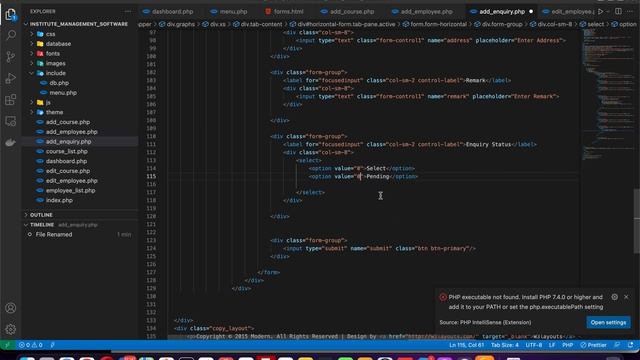The image size is (640, 360).
Task: Open notification gear options
Action: tap(615, 297)
